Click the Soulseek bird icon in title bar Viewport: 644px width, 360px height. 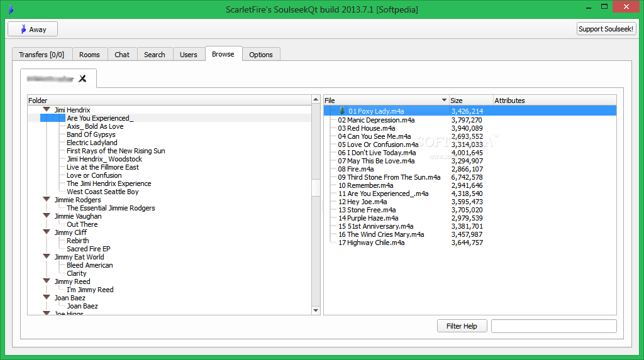coord(11,9)
